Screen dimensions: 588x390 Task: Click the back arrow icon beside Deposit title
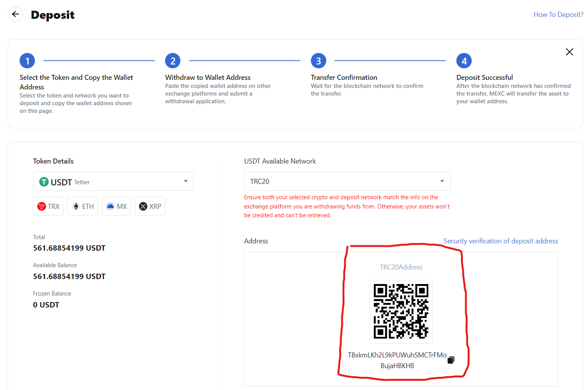(15, 14)
